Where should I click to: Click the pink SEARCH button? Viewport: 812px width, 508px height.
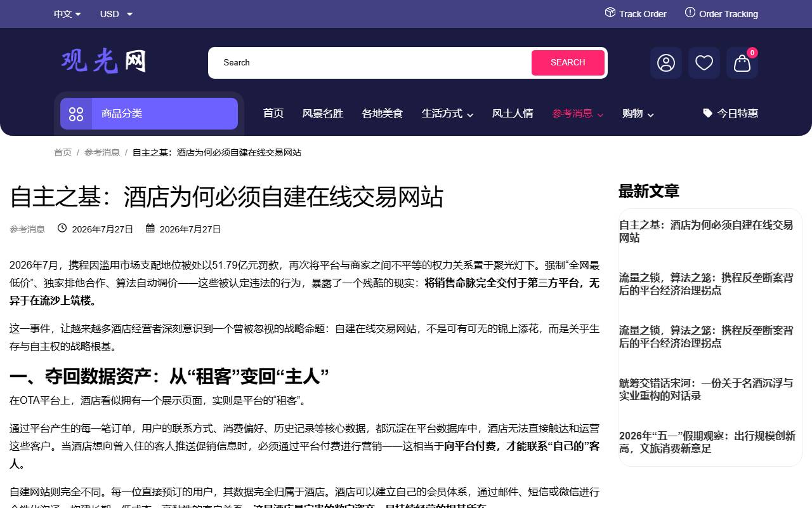(x=568, y=63)
